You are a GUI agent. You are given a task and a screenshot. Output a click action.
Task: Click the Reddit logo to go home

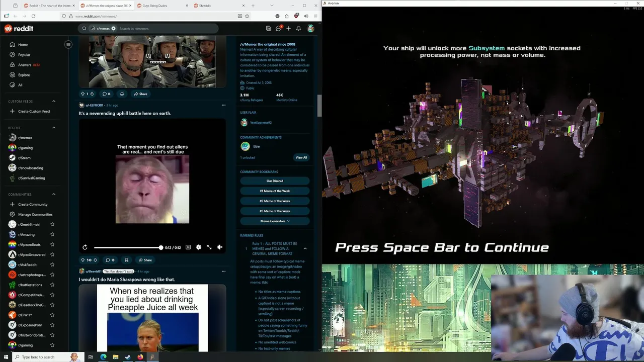pos(19,29)
